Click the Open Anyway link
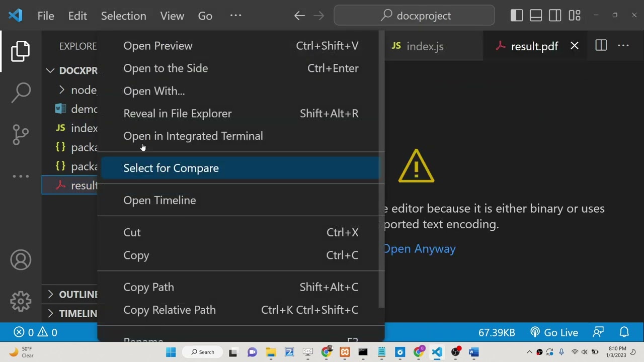This screenshot has width=644, height=362. [x=420, y=249]
